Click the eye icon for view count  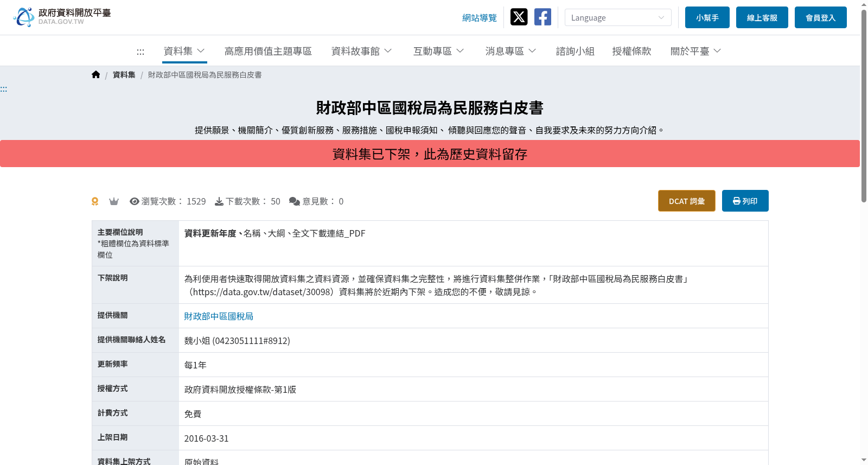point(135,201)
